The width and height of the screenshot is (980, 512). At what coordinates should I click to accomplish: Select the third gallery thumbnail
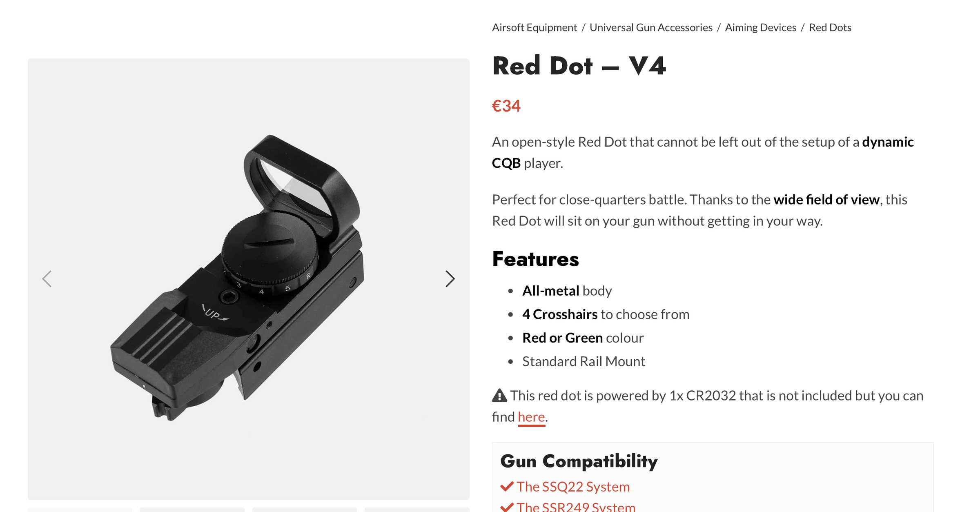click(305, 510)
